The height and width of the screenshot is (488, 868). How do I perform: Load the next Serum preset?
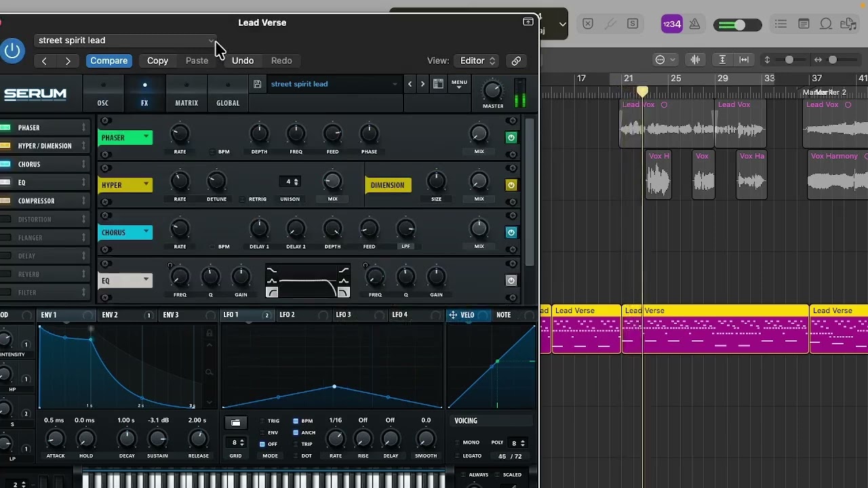point(422,84)
